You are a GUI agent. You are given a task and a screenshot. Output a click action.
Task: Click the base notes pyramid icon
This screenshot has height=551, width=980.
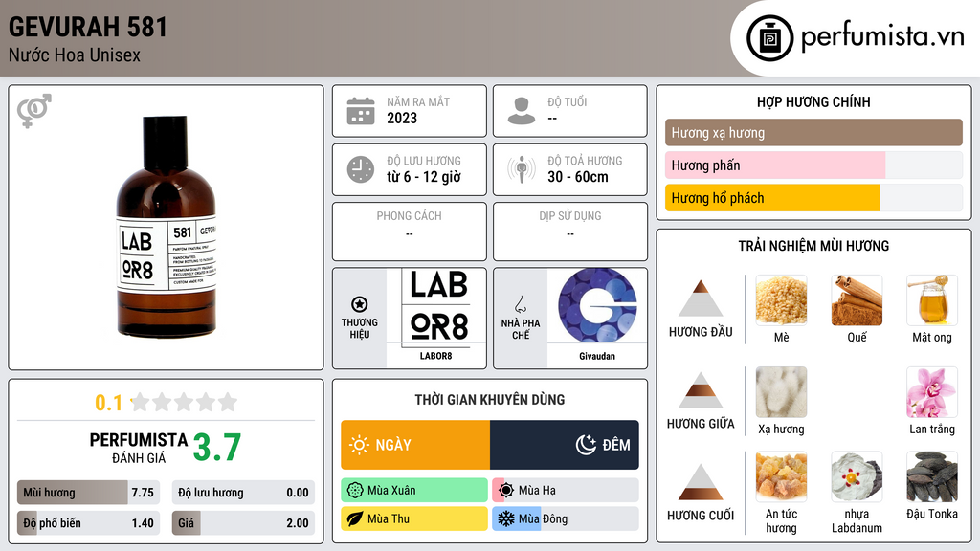pos(701,482)
